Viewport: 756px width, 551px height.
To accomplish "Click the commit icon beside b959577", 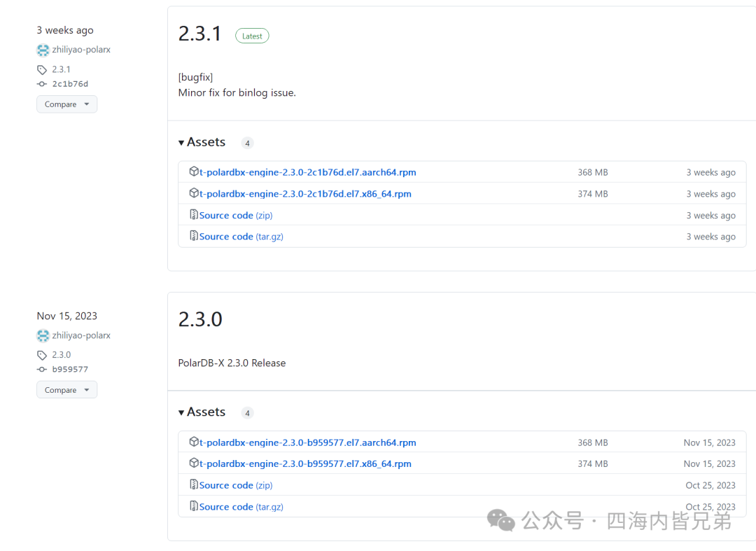I will pos(42,369).
